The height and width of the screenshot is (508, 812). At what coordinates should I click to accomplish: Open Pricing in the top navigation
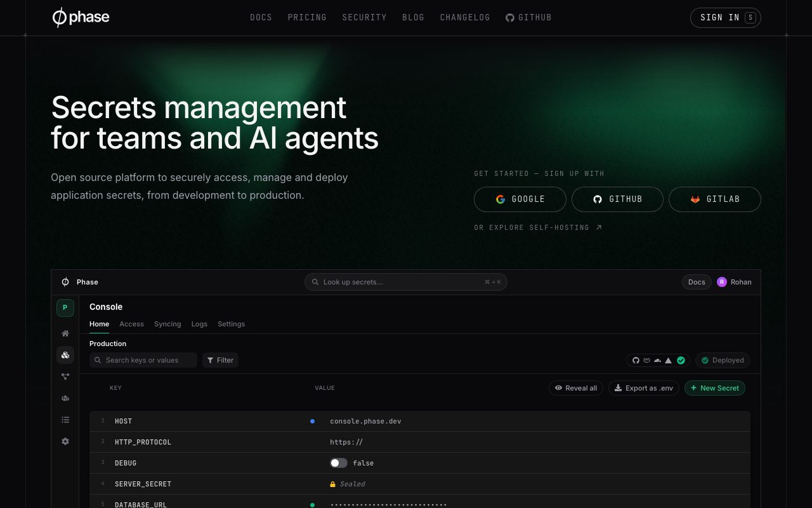[x=307, y=18]
